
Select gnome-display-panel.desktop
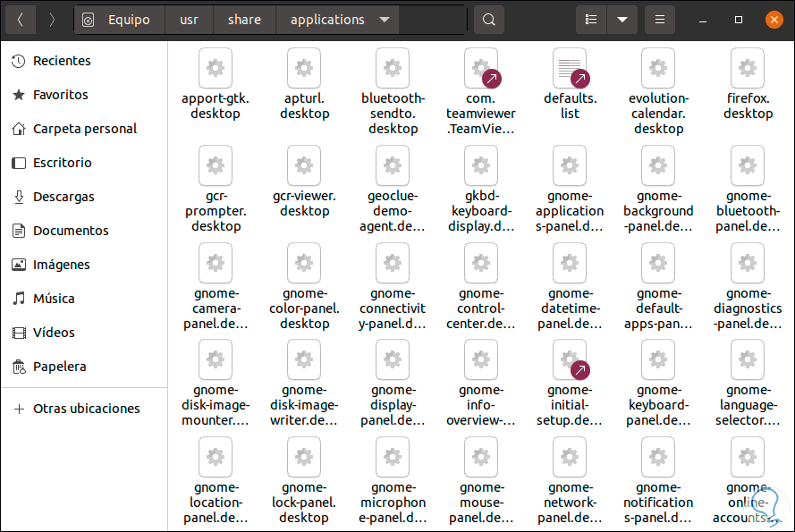pos(393,359)
